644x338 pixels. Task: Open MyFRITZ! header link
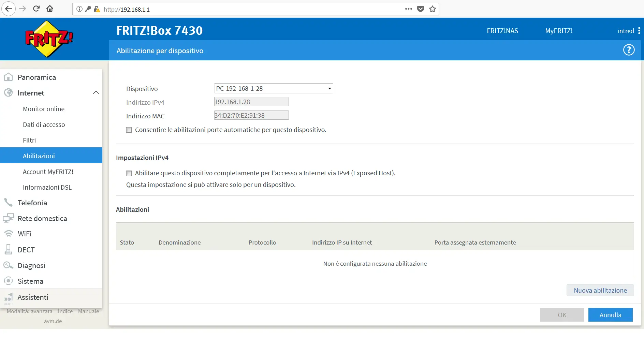(559, 31)
